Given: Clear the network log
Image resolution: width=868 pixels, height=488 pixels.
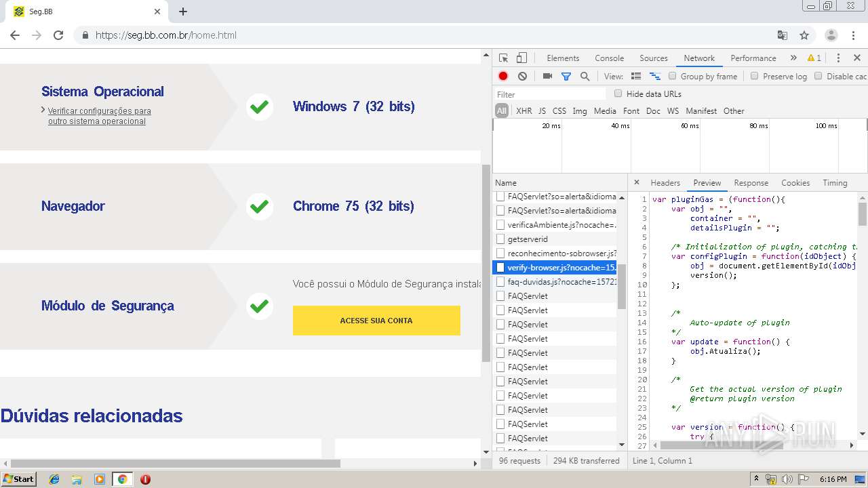Looking at the screenshot, I should click(522, 77).
